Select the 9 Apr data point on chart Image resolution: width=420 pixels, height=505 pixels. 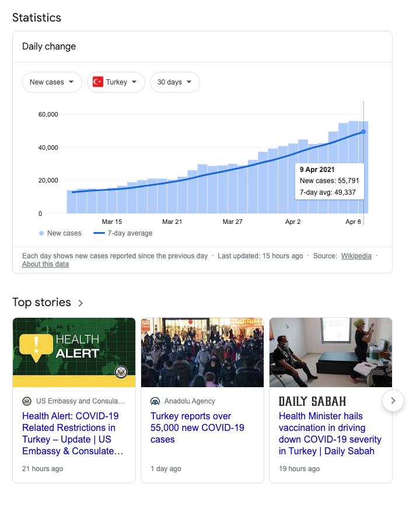tap(363, 132)
